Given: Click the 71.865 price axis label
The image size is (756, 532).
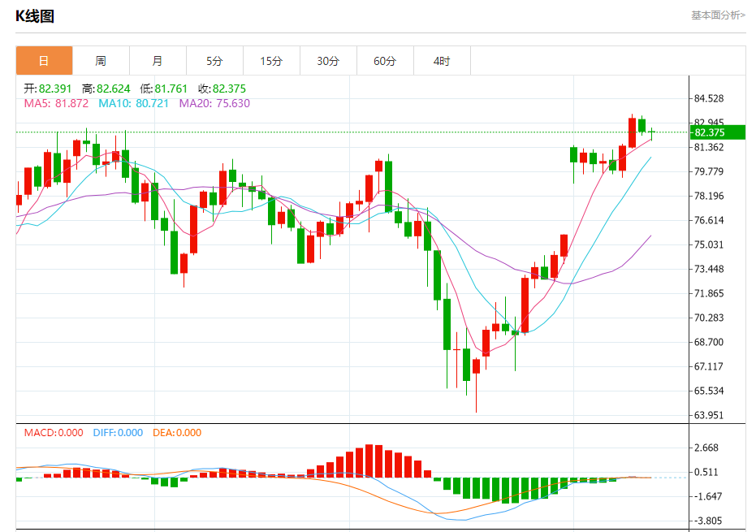Looking at the screenshot, I should pos(709,293).
